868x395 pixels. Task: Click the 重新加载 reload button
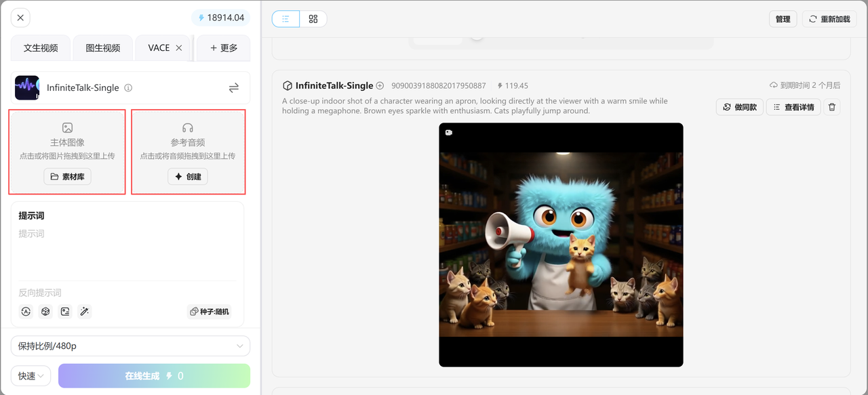pos(829,19)
